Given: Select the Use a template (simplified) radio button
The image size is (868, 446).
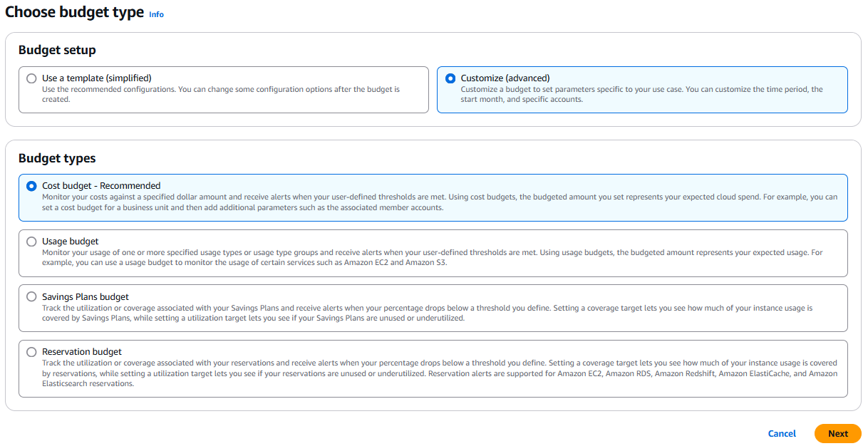Looking at the screenshot, I should pos(31,78).
